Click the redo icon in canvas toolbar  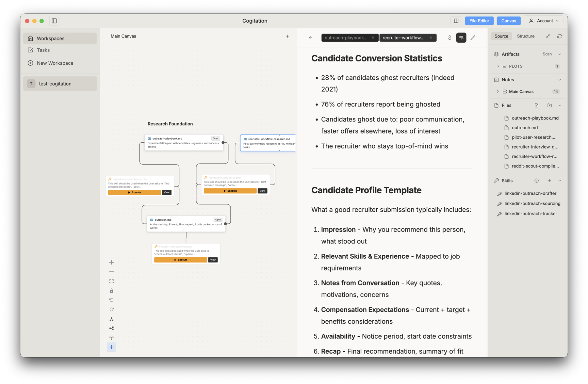click(x=111, y=309)
